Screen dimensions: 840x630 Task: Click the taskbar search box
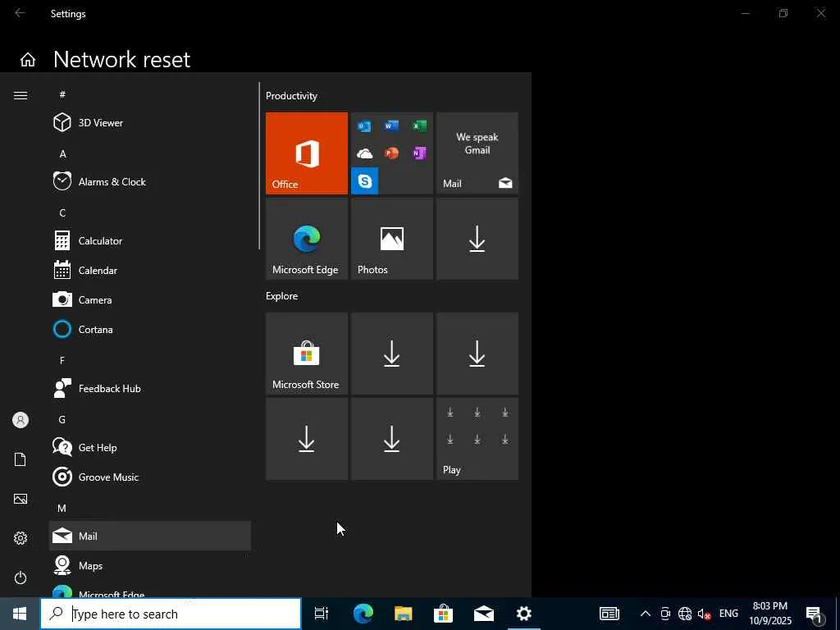click(x=171, y=614)
